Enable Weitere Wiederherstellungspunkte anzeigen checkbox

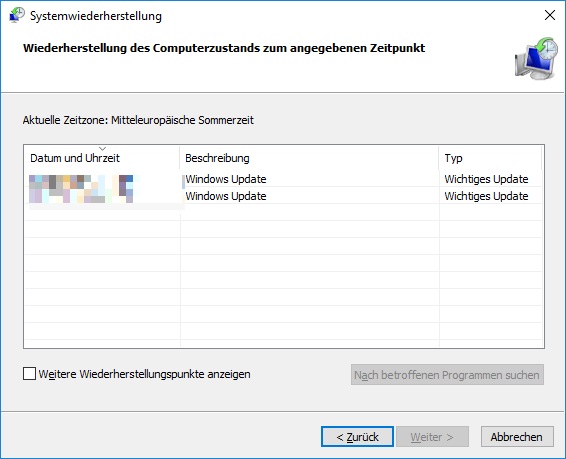(x=29, y=374)
